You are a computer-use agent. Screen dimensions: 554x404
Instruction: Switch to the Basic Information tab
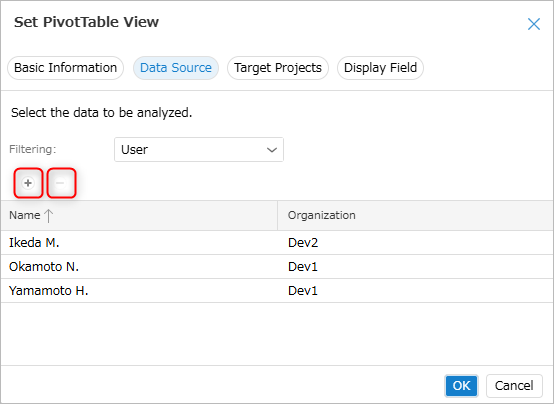(65, 68)
